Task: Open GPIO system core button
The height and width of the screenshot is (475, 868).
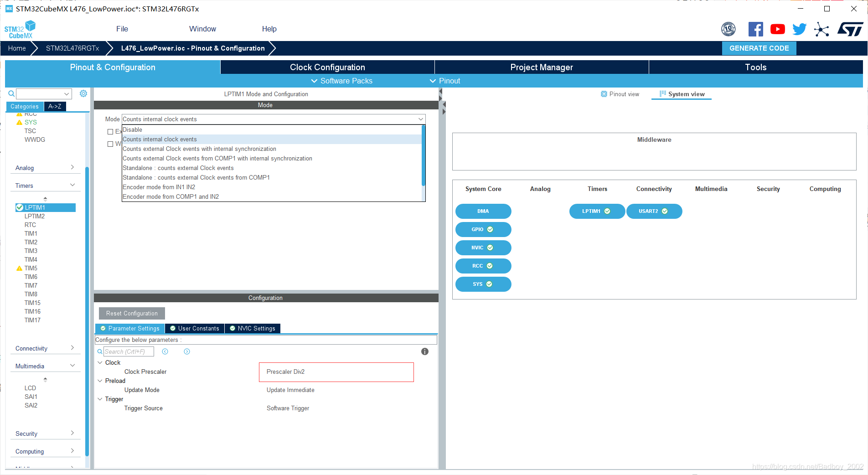Action: (483, 229)
